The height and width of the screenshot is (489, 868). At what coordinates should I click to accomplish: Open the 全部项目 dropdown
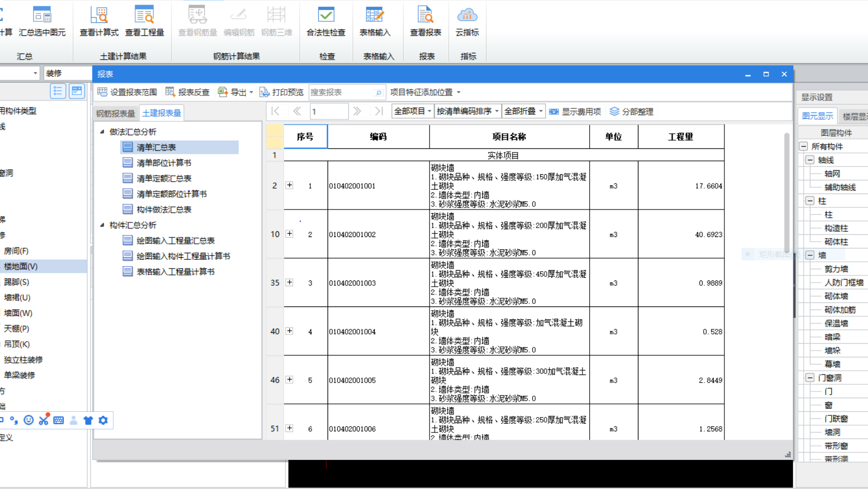[412, 111]
